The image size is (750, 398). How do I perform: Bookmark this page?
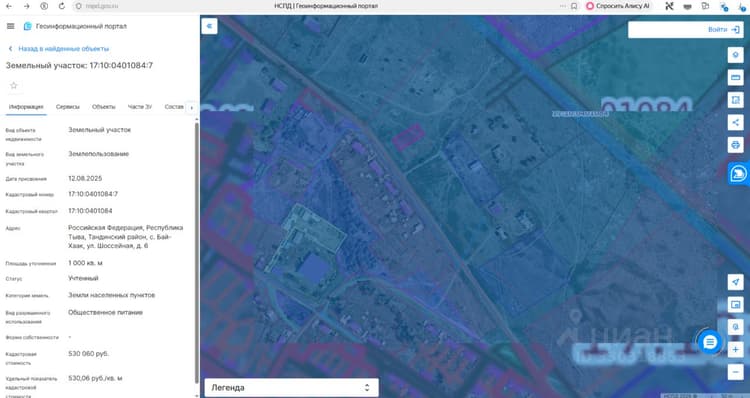coord(574,6)
